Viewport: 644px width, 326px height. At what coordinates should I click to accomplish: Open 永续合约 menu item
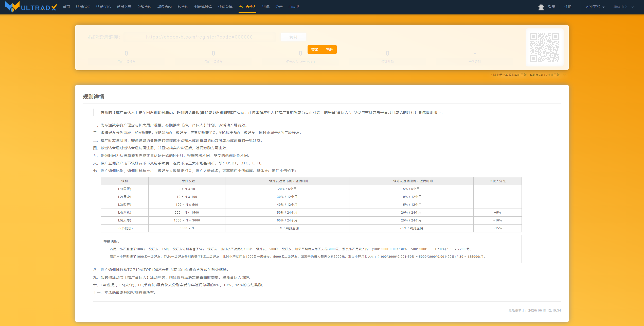point(144,7)
